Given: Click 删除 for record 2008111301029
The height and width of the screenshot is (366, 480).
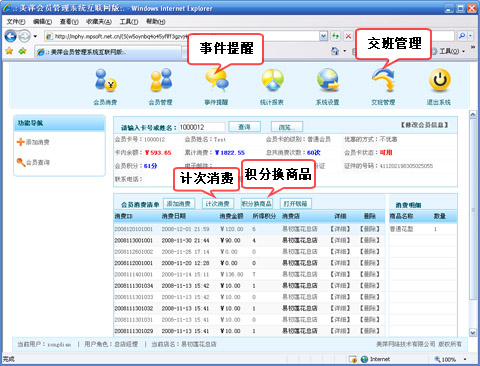Looking at the screenshot, I should tap(370, 331).
